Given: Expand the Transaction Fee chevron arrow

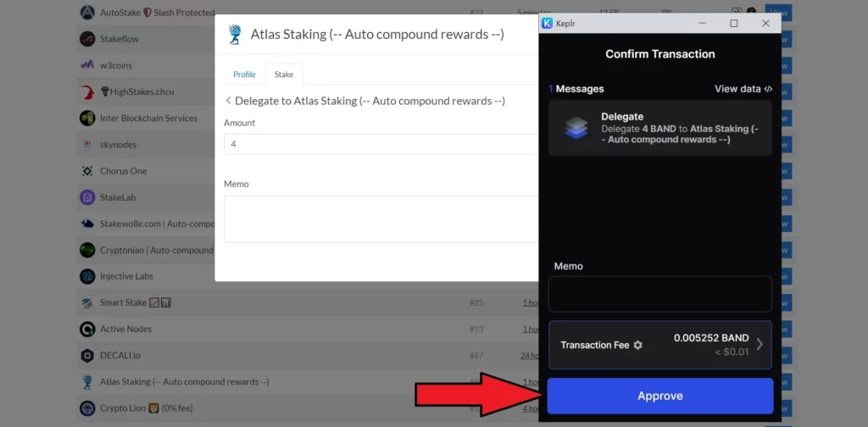Looking at the screenshot, I should pos(759,344).
